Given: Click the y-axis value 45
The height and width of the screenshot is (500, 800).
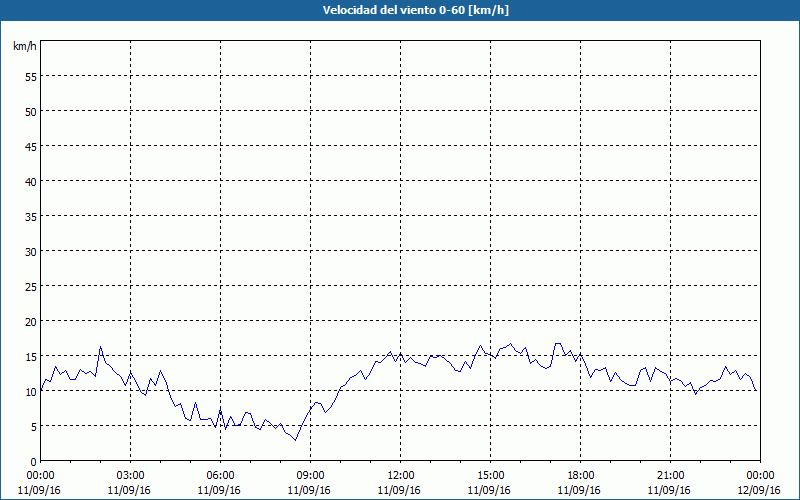Looking at the screenshot, I should tap(31, 146).
